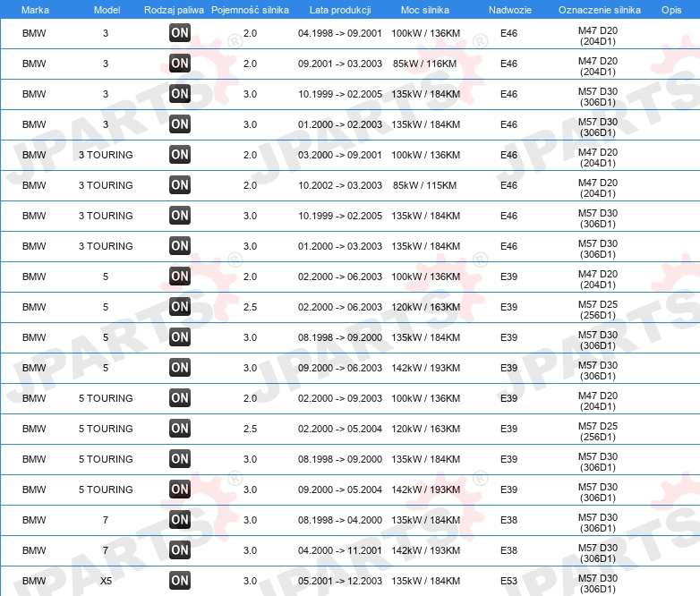
Task: Click ON icon in BMW X5 row
Action: 180,581
